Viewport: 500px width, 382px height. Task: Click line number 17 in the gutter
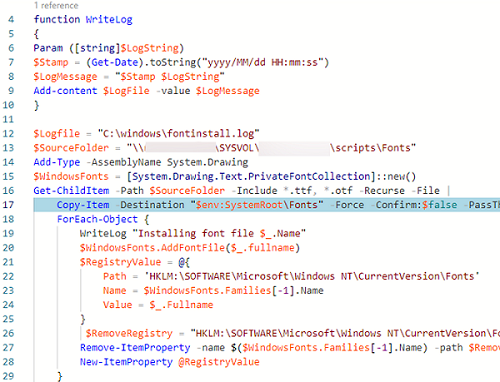coord(8,205)
